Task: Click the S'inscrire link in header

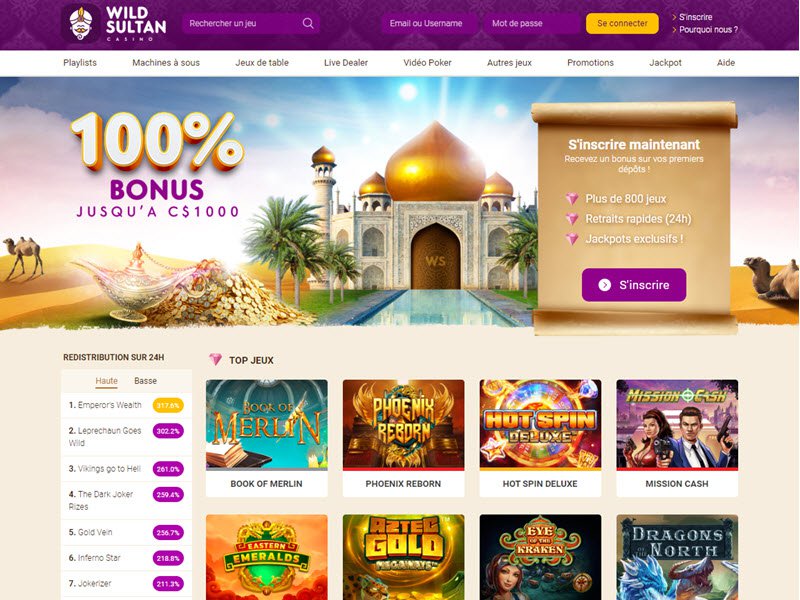Action: click(x=695, y=17)
